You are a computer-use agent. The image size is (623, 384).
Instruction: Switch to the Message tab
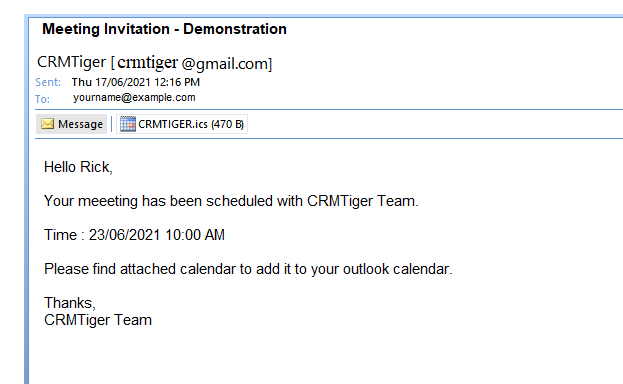(72, 124)
